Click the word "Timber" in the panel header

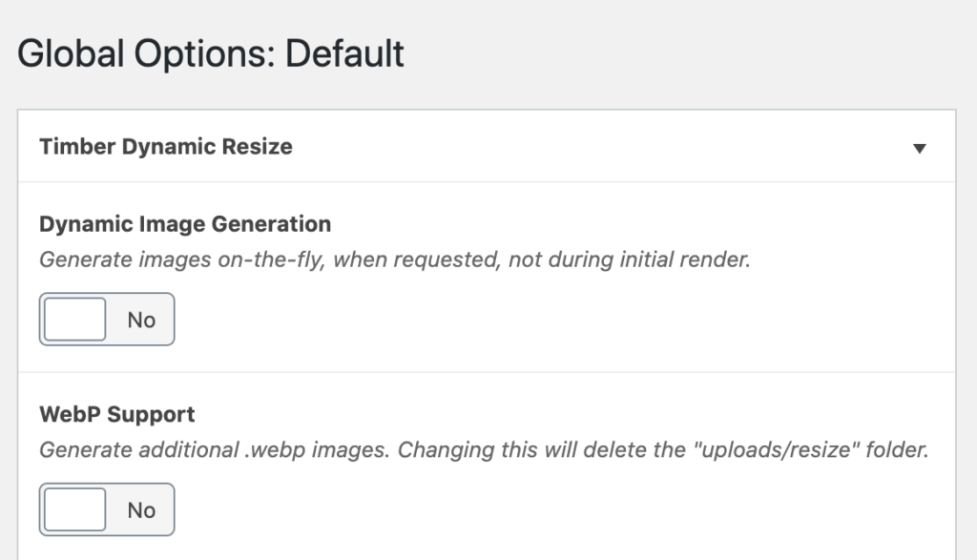pyautogui.click(x=78, y=147)
